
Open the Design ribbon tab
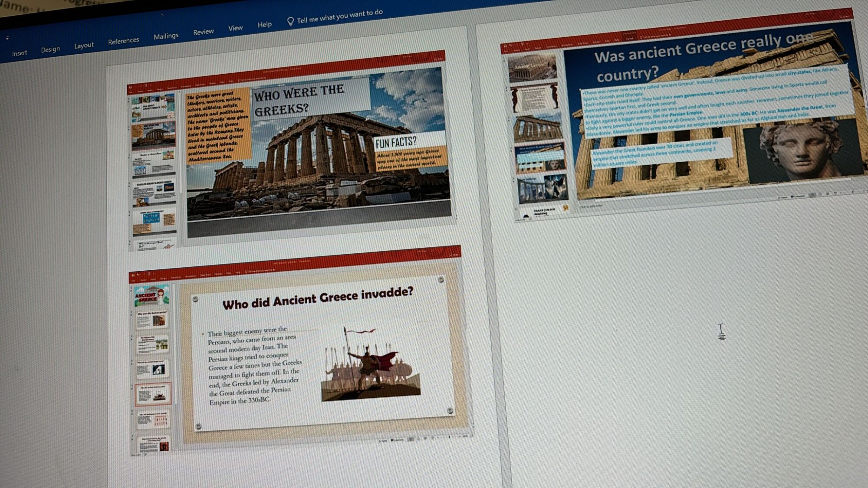pos(50,49)
